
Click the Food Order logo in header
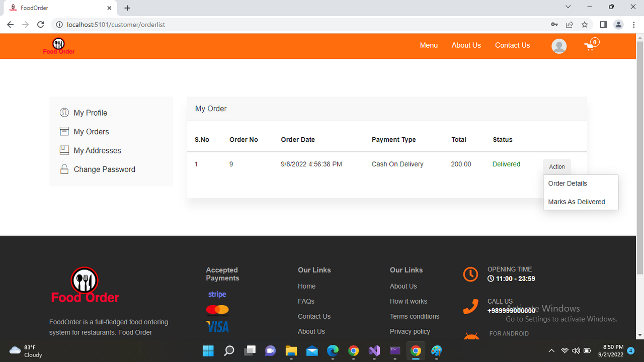point(59,46)
